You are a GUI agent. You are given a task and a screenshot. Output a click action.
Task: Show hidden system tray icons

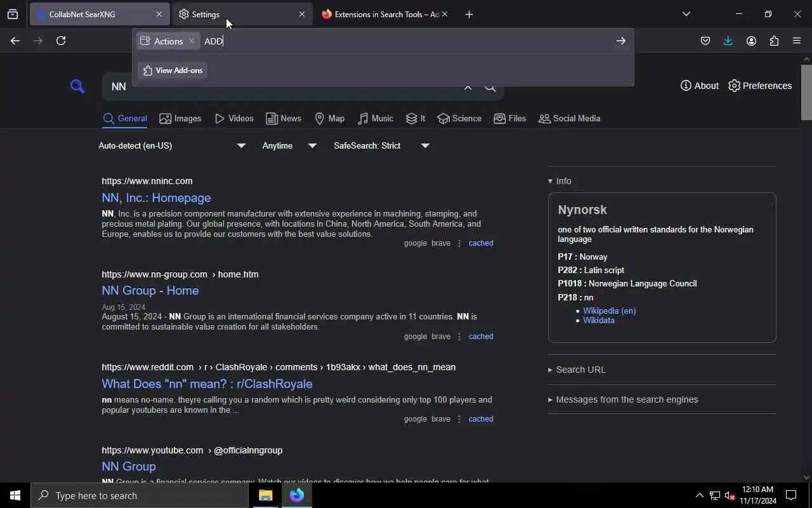tap(699, 495)
